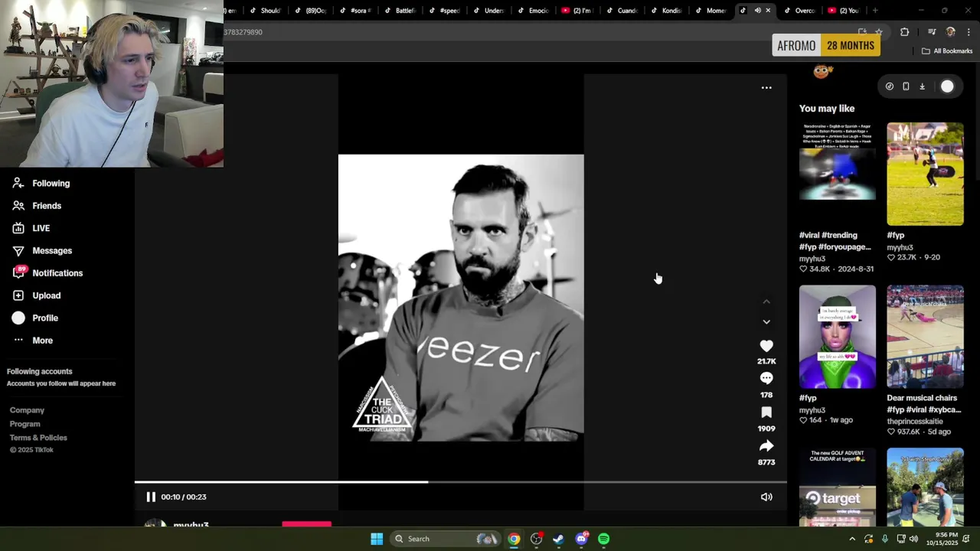The width and height of the screenshot is (980, 551).
Task: Open the three-dots video options menu
Action: [766, 88]
